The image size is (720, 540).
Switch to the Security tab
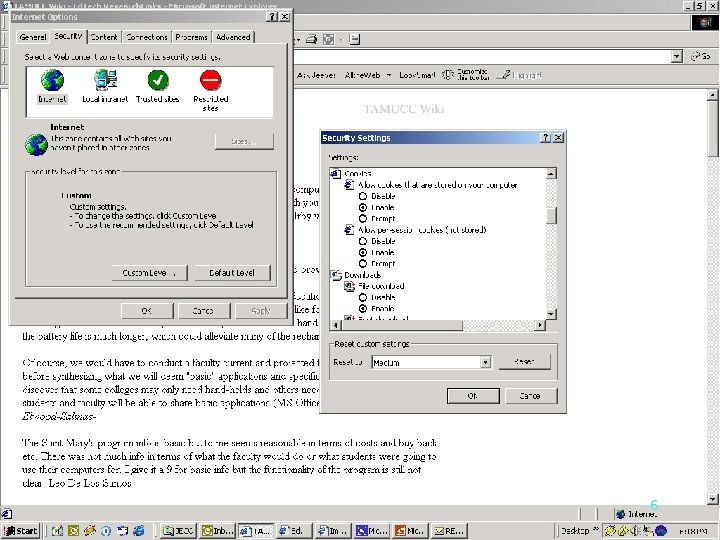point(68,36)
